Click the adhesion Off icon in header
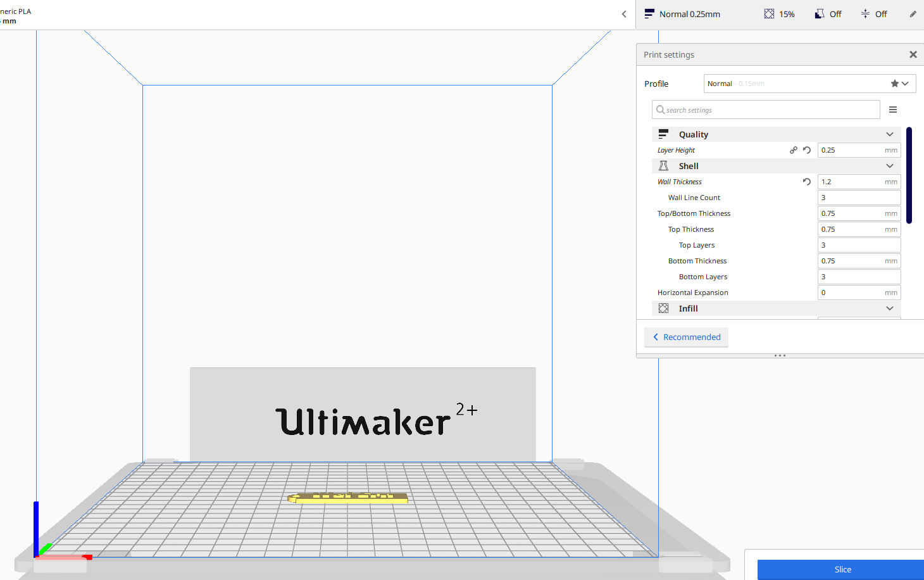Image resolution: width=924 pixels, height=580 pixels. click(x=865, y=14)
